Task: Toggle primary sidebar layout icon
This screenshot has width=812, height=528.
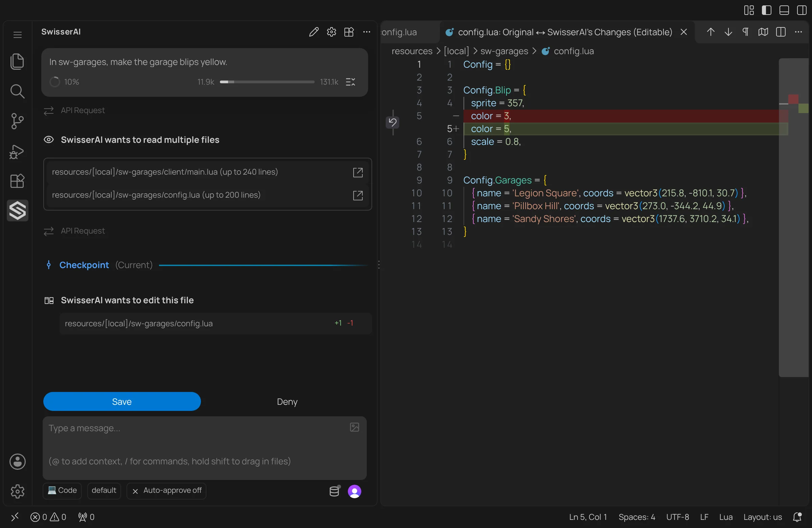Action: click(x=767, y=10)
